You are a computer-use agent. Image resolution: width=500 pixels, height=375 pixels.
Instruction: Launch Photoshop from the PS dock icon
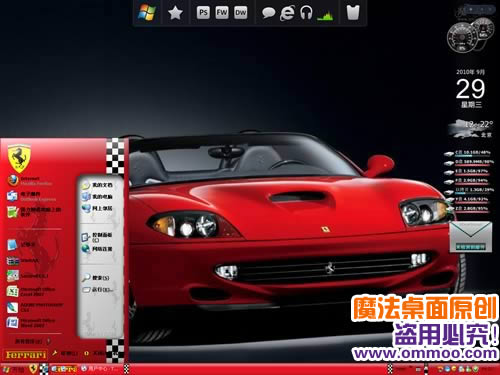coord(203,13)
